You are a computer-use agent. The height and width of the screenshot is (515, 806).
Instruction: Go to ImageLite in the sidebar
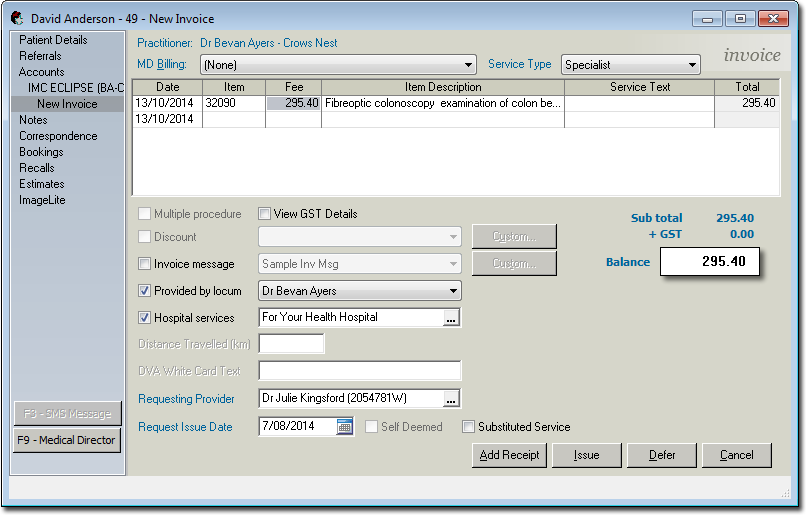coord(41,200)
